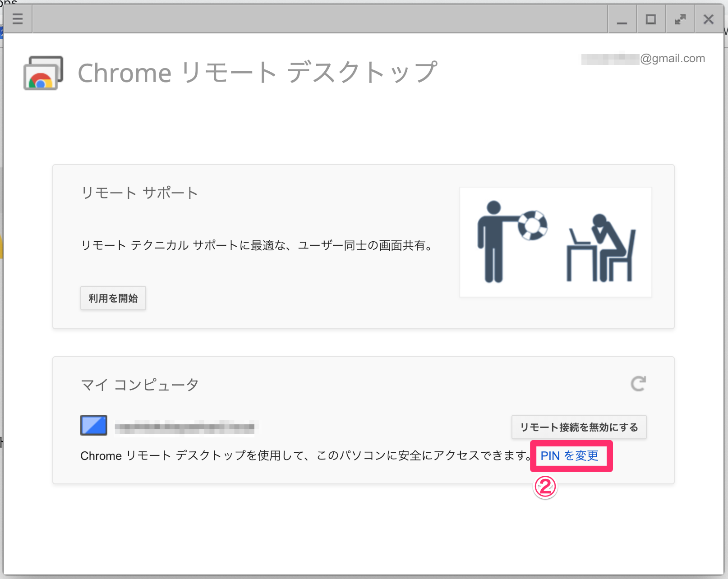Click the Chrome リモート デスクトップ title text

point(258,73)
